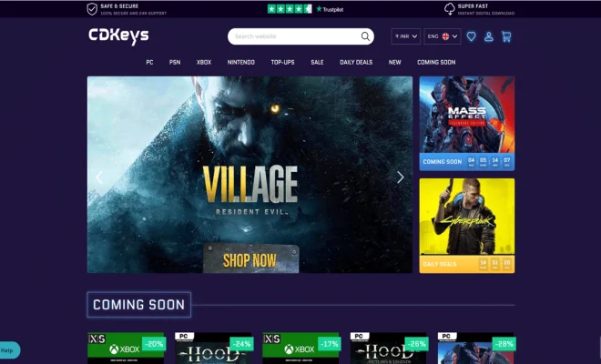
Task: Open the COMING SOON menu item
Action: click(436, 62)
